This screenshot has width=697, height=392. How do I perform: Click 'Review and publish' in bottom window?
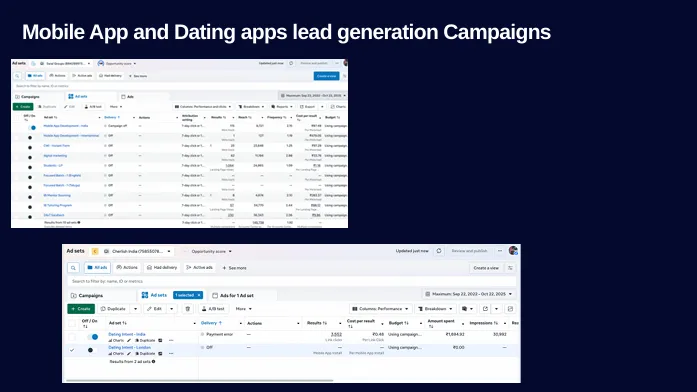point(469,251)
